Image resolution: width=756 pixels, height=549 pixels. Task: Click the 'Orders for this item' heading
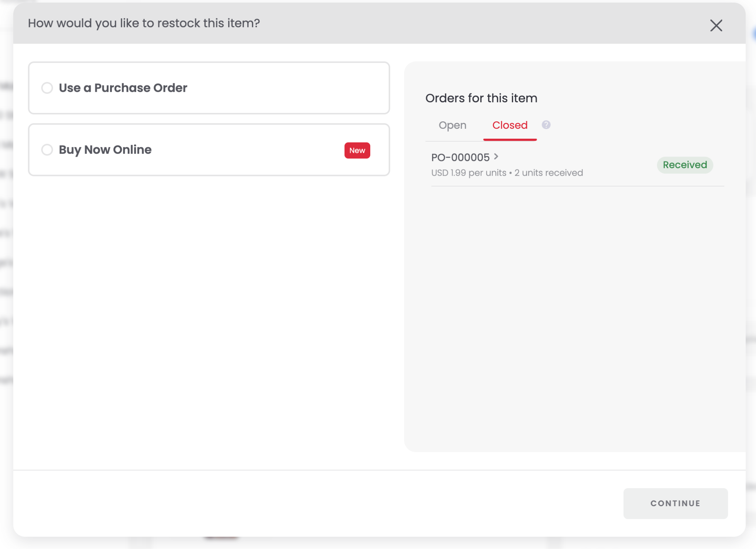tap(481, 98)
